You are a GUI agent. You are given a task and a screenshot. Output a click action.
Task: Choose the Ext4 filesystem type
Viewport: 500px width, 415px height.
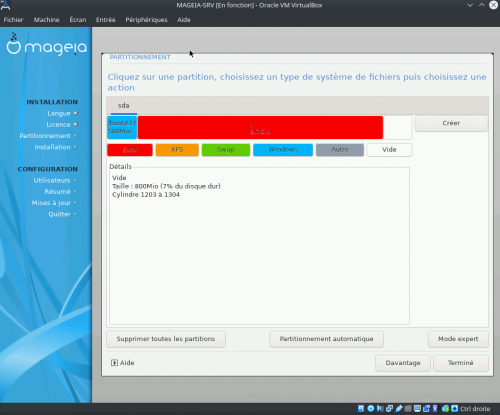click(130, 150)
